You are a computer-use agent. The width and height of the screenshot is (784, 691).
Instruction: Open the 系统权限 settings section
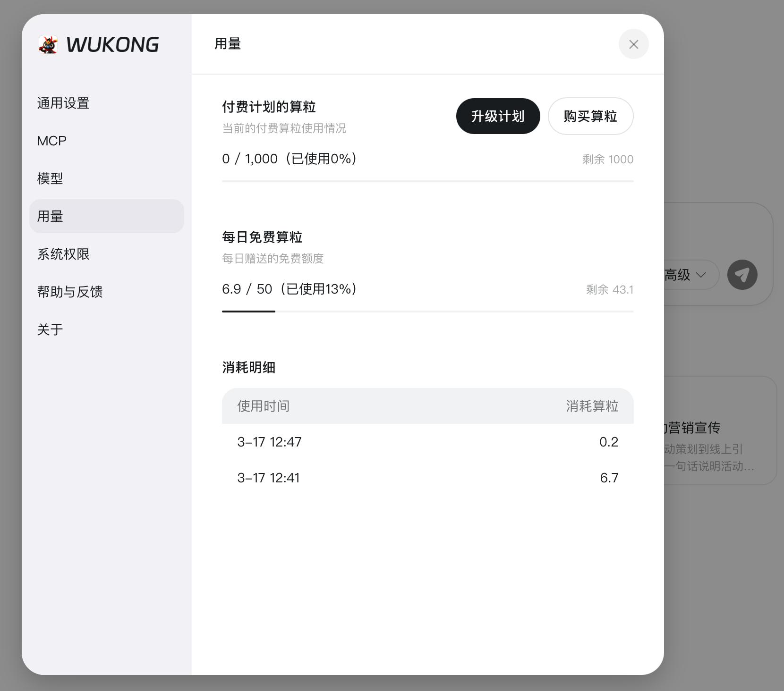63,254
